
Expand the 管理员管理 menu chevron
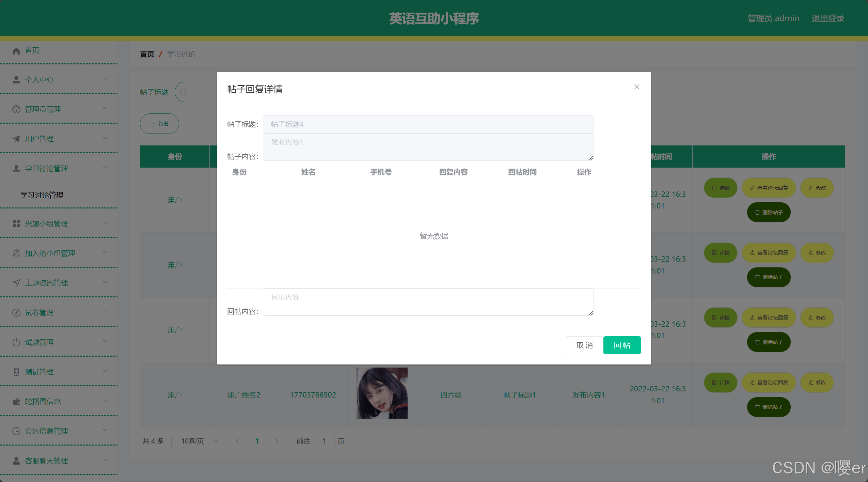(x=105, y=108)
